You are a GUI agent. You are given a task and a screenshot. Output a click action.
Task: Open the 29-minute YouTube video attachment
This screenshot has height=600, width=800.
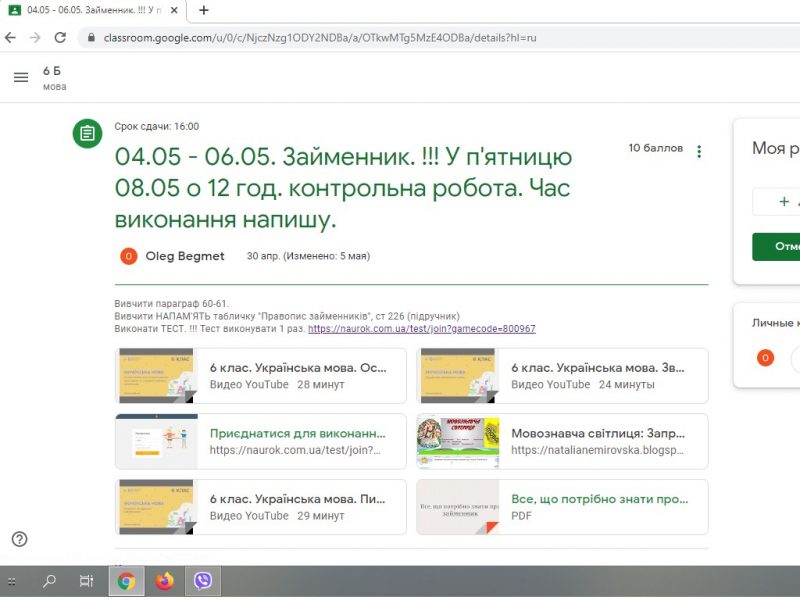pyautogui.click(x=261, y=507)
